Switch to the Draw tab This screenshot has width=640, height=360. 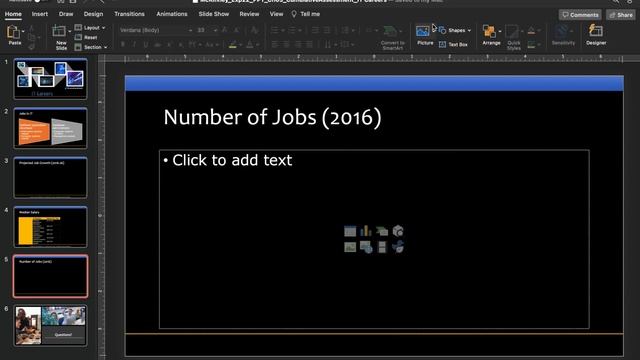tap(66, 14)
